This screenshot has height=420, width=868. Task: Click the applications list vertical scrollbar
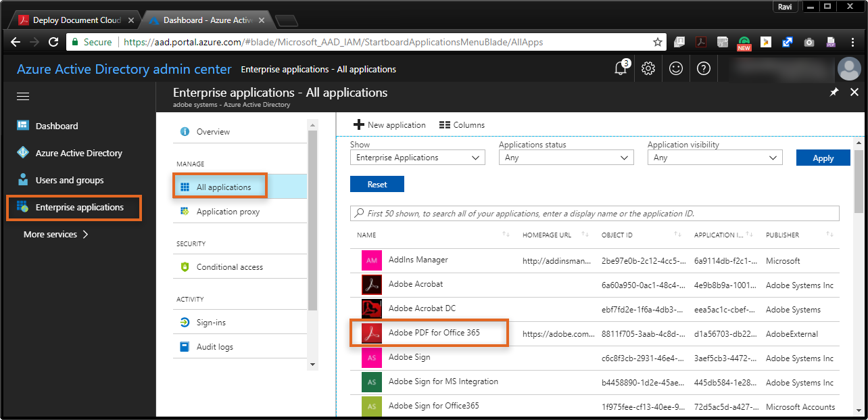(x=859, y=183)
